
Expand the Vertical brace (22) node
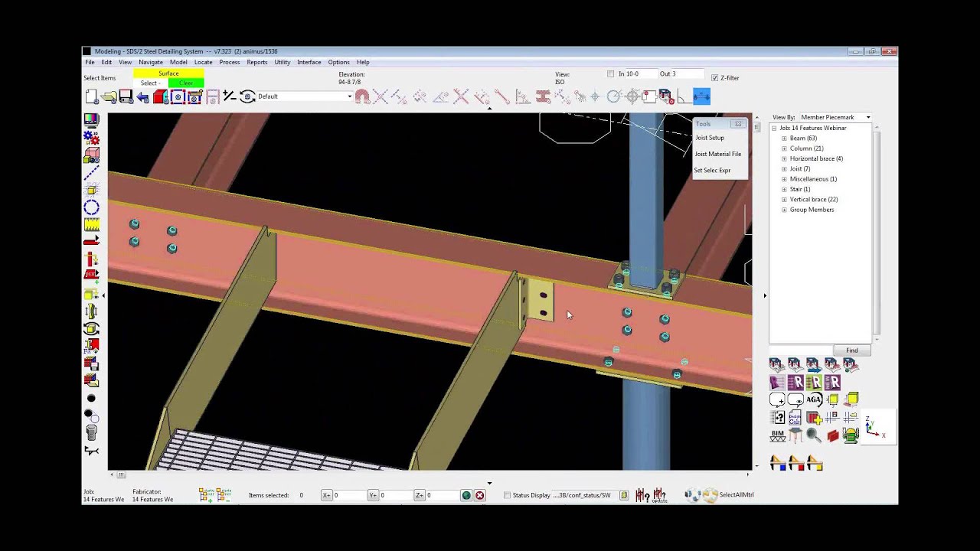784,199
